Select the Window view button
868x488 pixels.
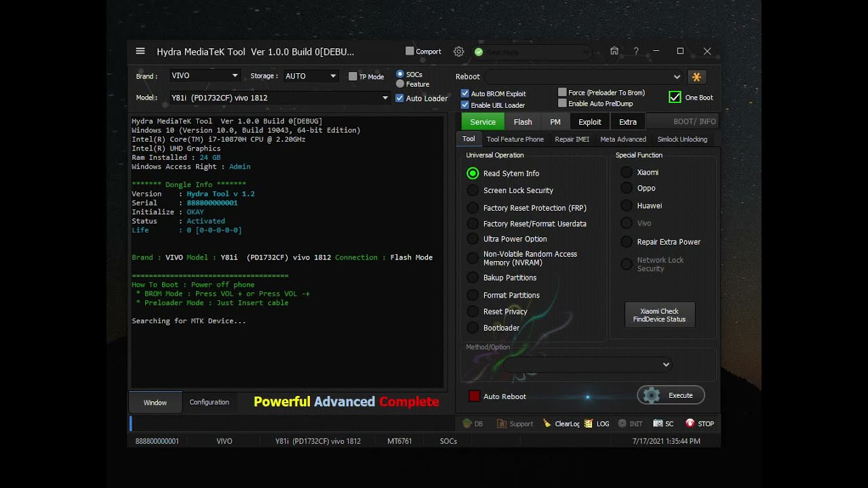coord(155,403)
